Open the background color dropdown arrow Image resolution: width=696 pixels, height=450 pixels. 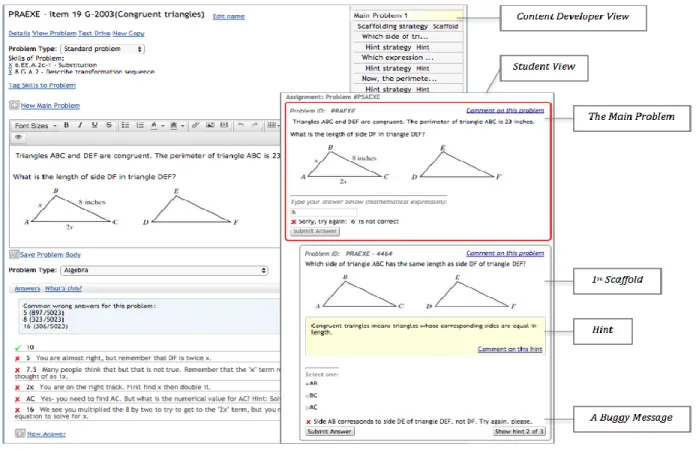(x=182, y=126)
